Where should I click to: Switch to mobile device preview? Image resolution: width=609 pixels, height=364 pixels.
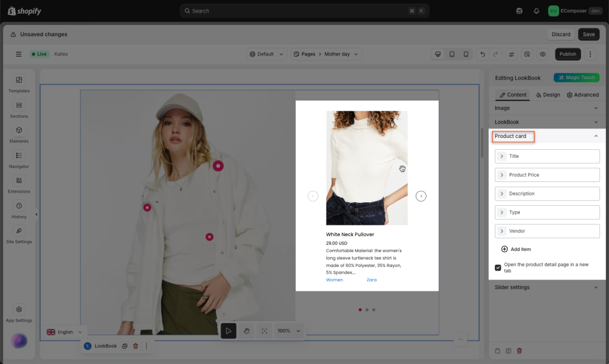(x=466, y=54)
